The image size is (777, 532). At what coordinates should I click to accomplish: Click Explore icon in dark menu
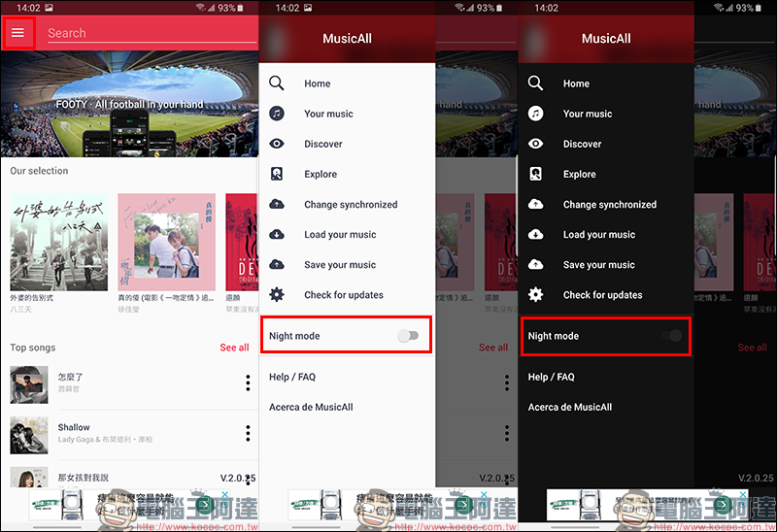(536, 174)
